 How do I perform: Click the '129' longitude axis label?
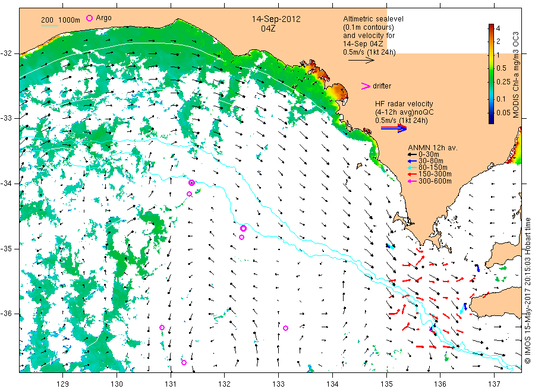(x=63, y=384)
